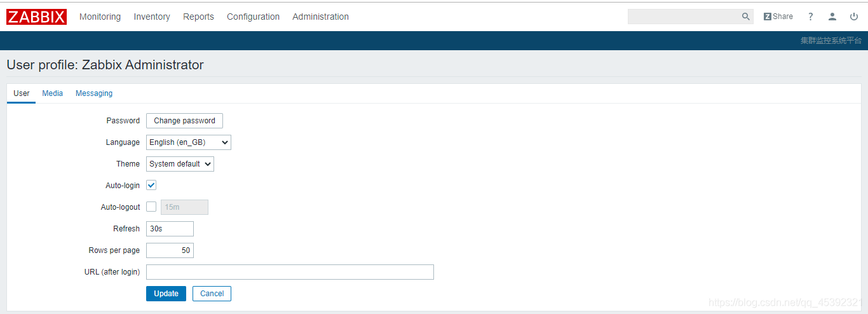This screenshot has height=314, width=868.
Task: Expand the Theme dropdown
Action: [180, 164]
